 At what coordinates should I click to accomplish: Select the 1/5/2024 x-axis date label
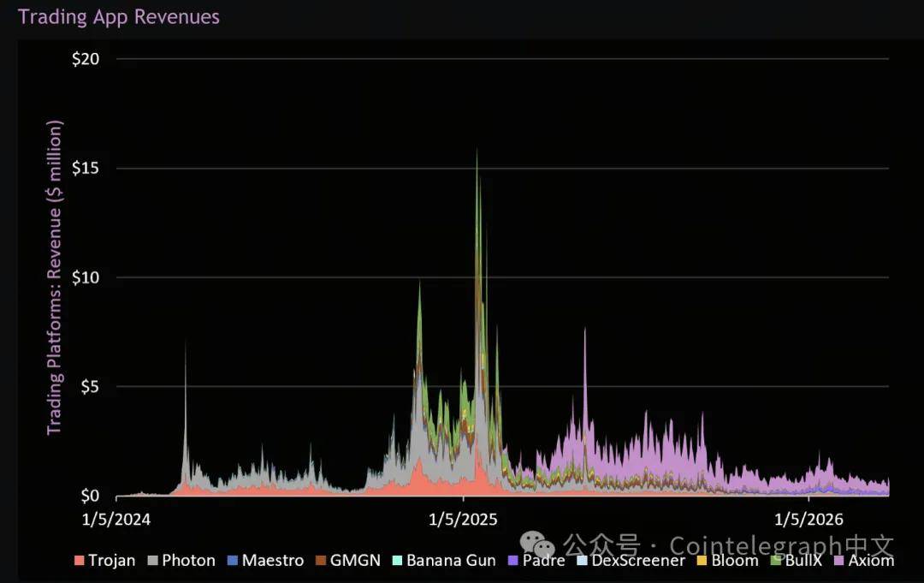pyautogui.click(x=115, y=519)
